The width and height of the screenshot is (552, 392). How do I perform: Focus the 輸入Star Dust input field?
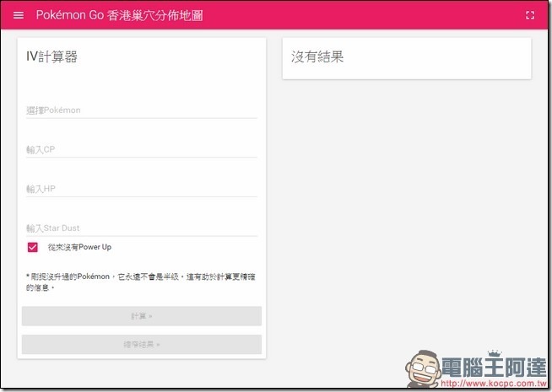point(141,228)
